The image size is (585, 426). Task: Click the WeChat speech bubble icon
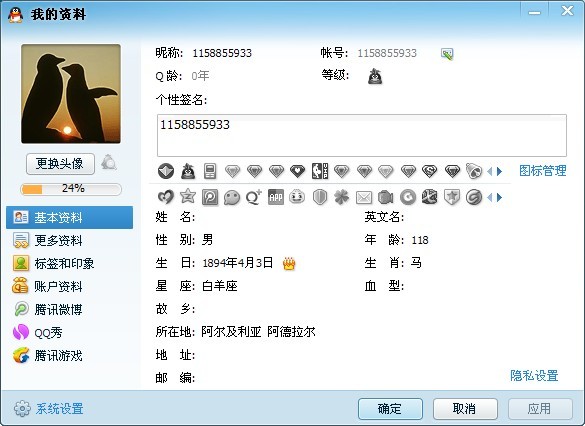[232, 197]
